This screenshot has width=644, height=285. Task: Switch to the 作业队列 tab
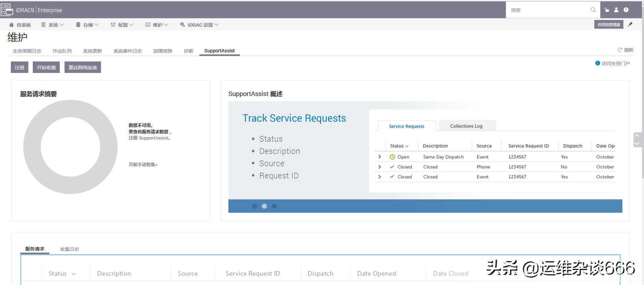coord(62,51)
